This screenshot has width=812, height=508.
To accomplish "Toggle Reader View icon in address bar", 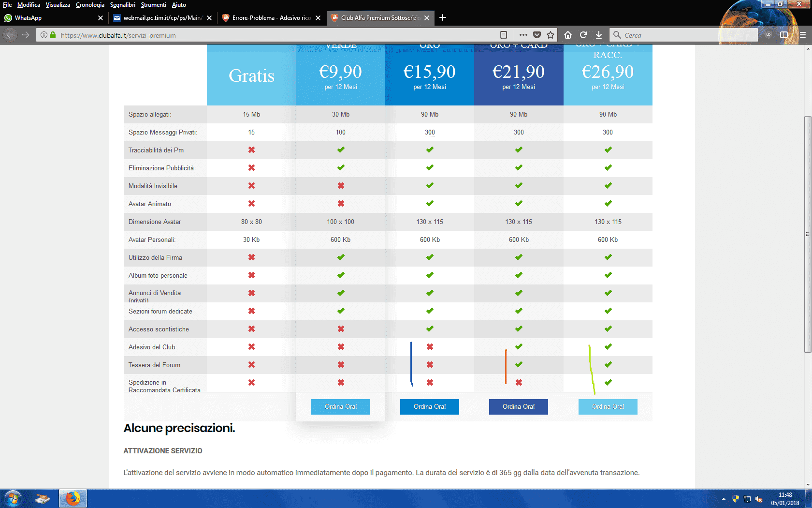I will click(504, 35).
